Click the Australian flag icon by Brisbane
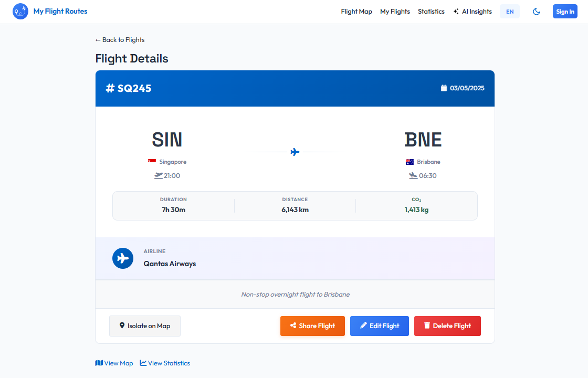This screenshot has height=378, width=588. point(409,162)
